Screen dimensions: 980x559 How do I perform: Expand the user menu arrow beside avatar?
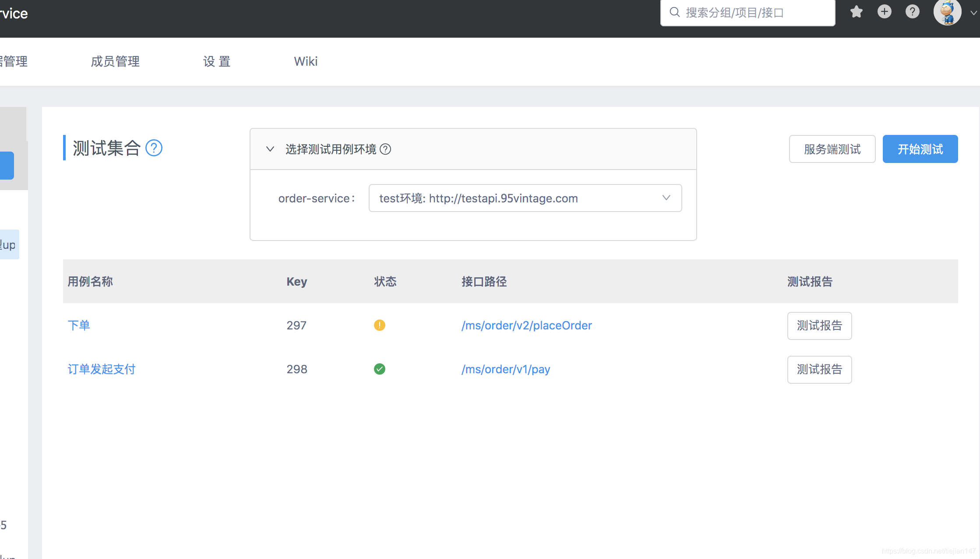pyautogui.click(x=973, y=13)
